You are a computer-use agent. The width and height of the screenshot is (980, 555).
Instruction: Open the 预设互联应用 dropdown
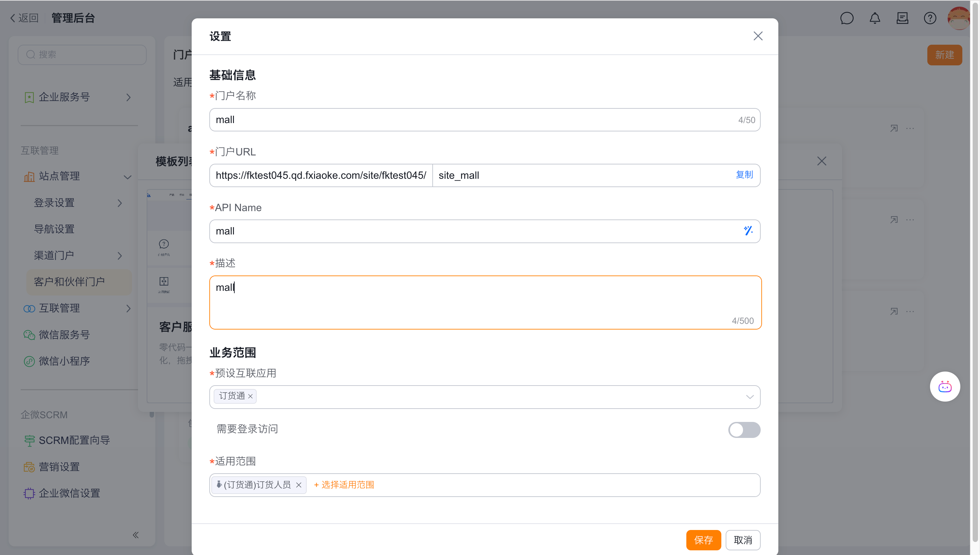point(749,397)
